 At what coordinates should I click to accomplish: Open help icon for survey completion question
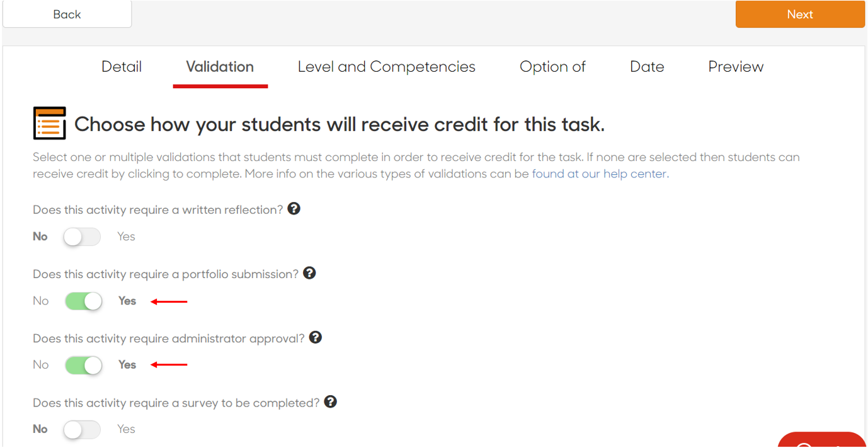[331, 401]
